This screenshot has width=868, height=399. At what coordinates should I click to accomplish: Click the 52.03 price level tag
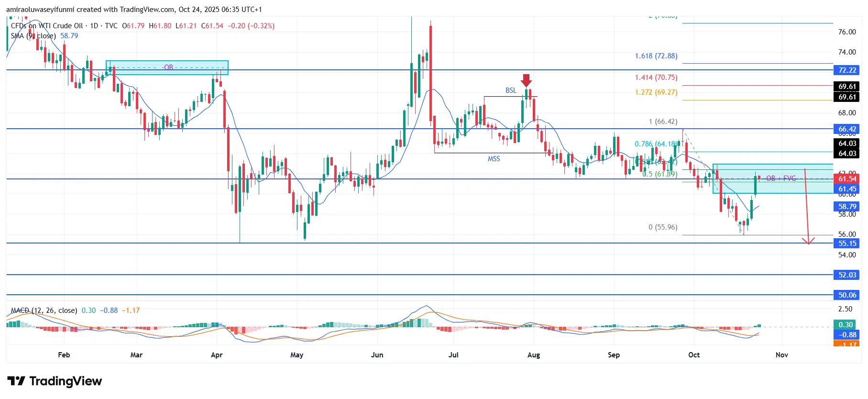(x=847, y=275)
